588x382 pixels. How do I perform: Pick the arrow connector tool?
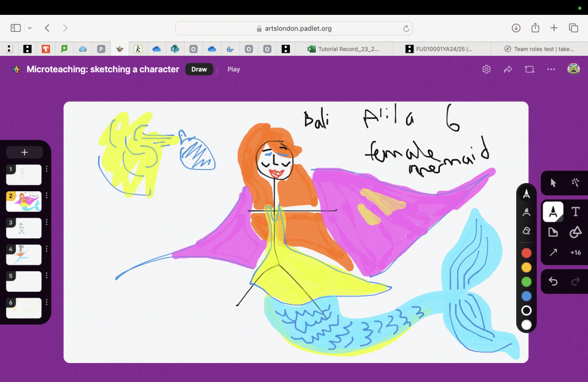(553, 253)
